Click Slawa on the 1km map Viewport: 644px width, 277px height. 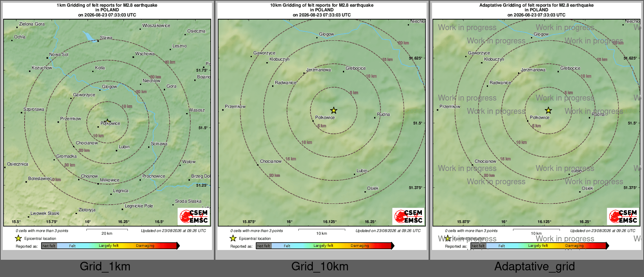[x=106, y=38]
